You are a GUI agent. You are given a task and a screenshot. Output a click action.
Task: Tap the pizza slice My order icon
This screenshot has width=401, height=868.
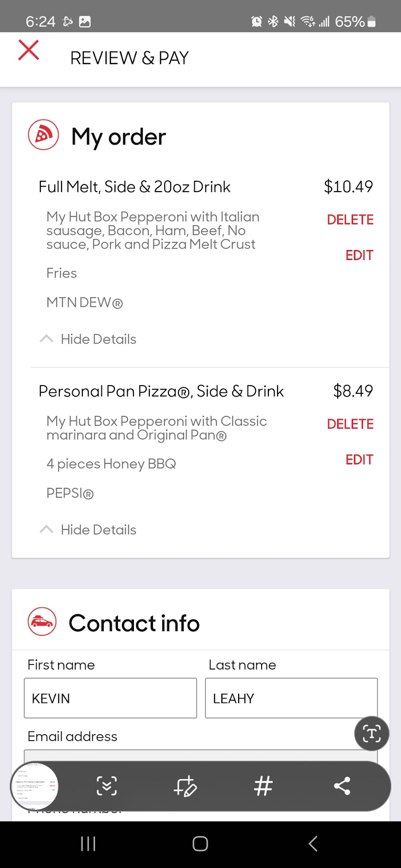(43, 135)
